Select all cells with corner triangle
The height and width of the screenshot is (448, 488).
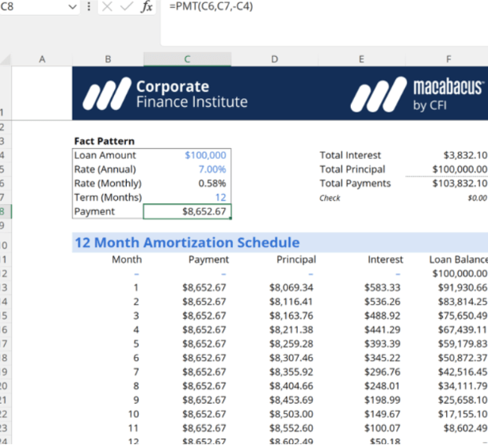coord(6,59)
